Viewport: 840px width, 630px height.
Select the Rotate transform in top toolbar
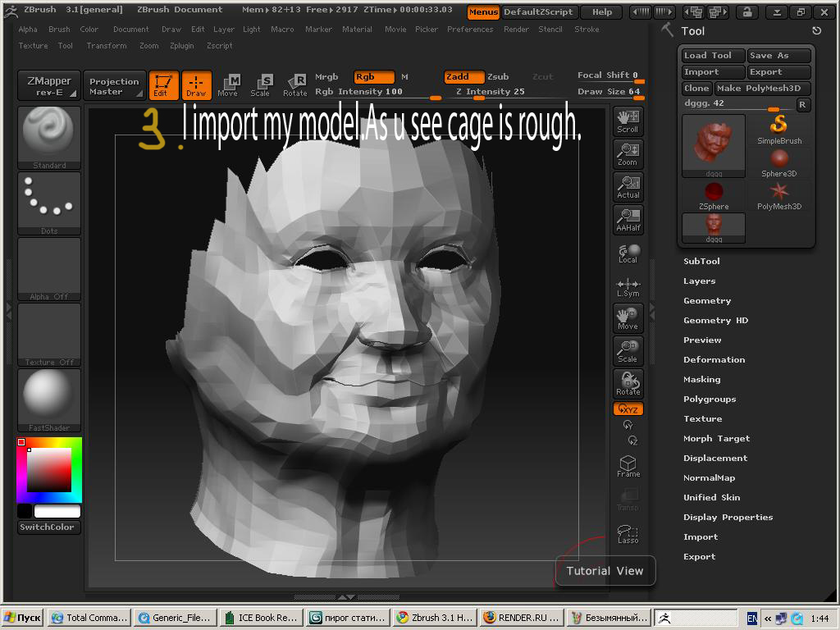point(295,84)
